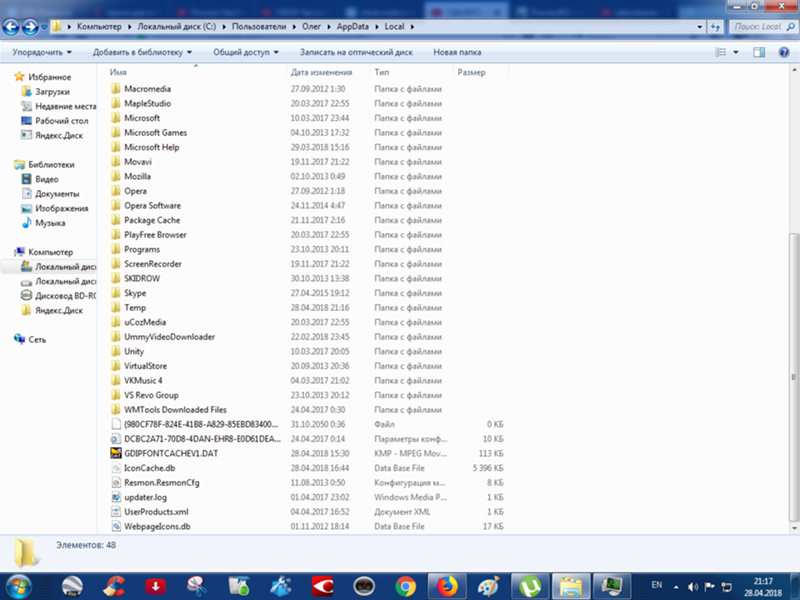Open the help question mark icon
This screenshot has height=600, width=800.
tap(784, 52)
